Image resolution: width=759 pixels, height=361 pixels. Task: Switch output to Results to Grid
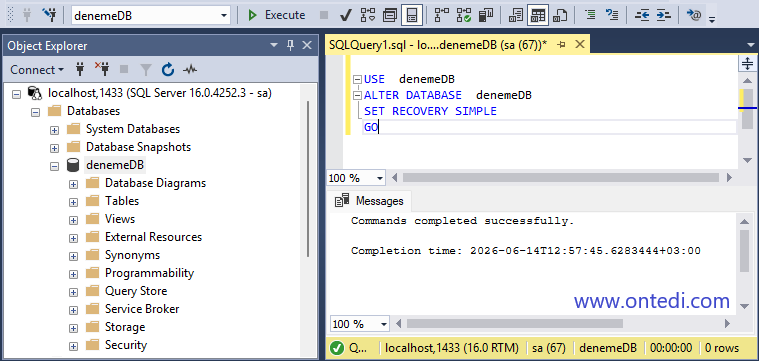tap(538, 15)
